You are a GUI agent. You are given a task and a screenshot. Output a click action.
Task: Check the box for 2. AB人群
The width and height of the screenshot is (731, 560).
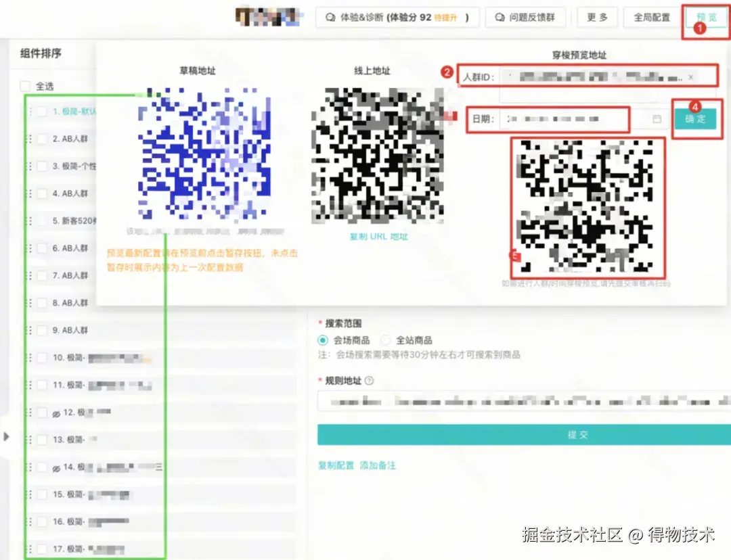[42, 139]
